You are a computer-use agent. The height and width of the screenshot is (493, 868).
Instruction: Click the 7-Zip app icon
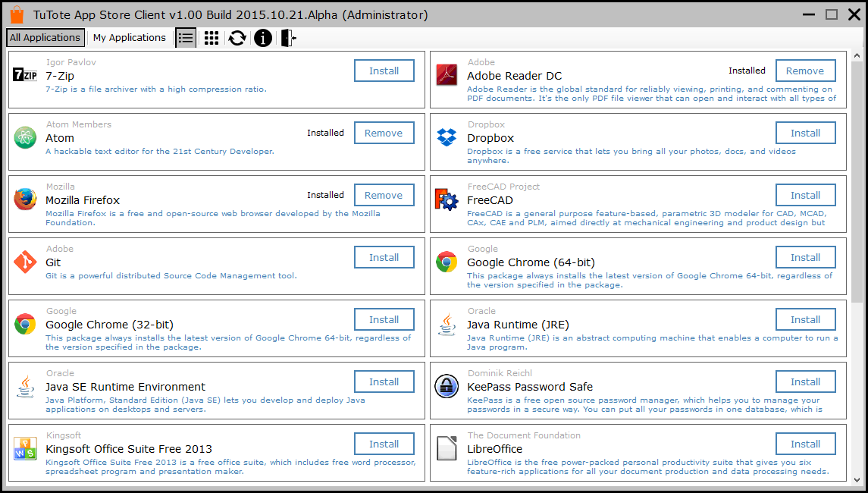click(25, 75)
